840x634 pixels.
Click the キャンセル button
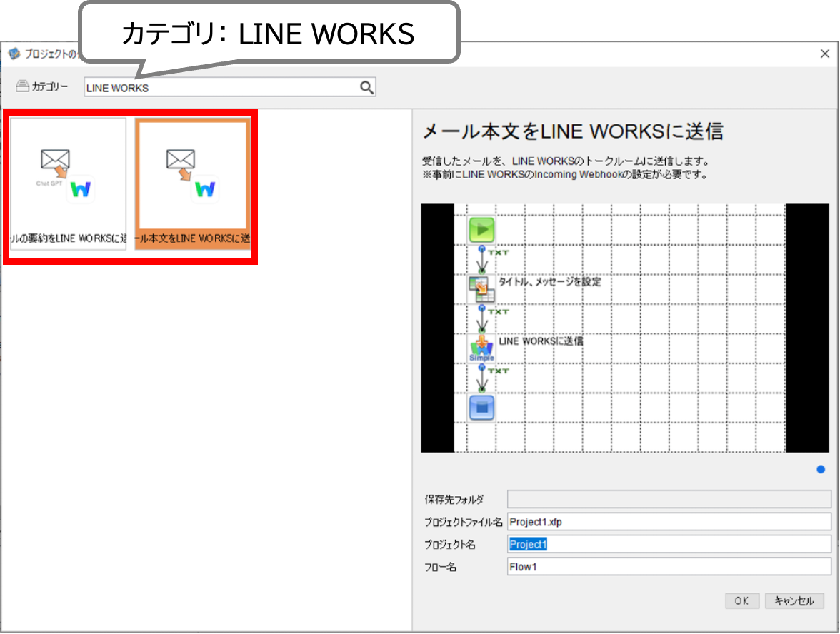click(794, 601)
